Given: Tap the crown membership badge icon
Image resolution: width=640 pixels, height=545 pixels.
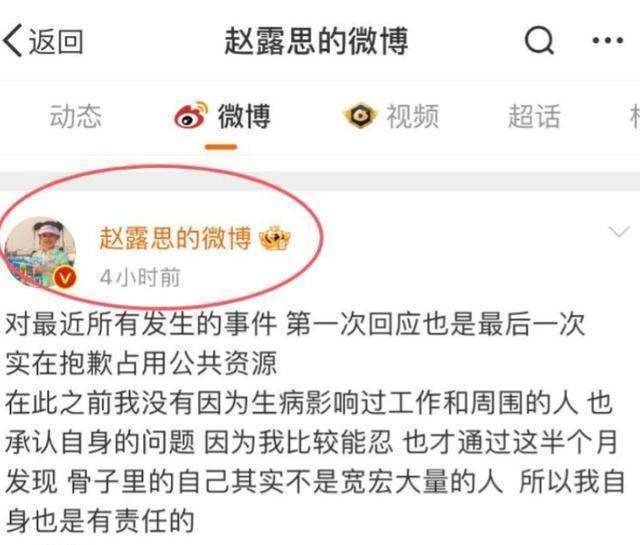Looking at the screenshot, I should click(275, 239).
